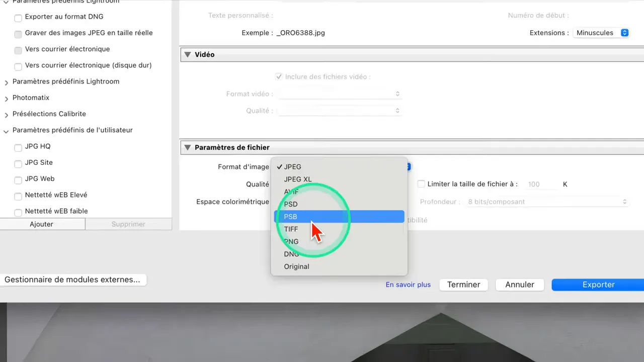Open the En savoir plus link
This screenshot has width=644, height=362.
tap(408, 285)
